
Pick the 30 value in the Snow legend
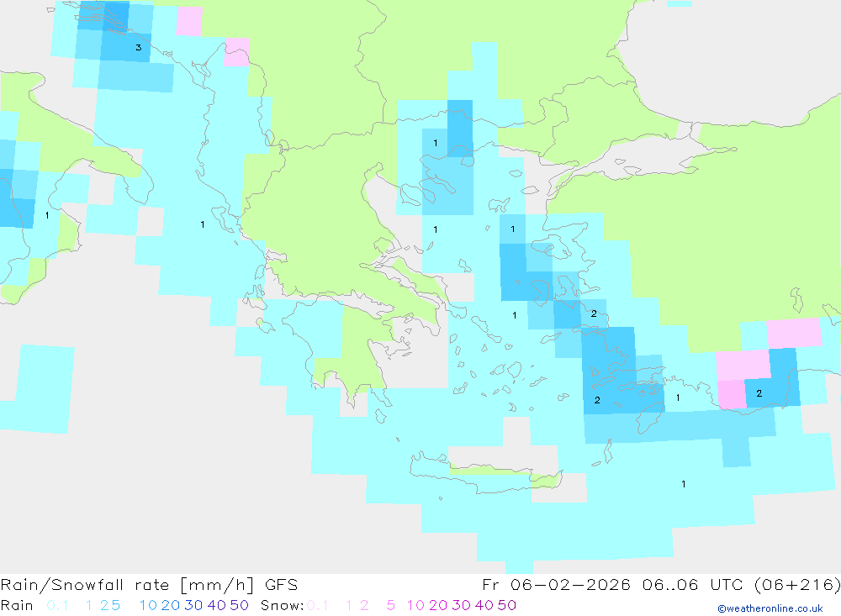coord(461,605)
